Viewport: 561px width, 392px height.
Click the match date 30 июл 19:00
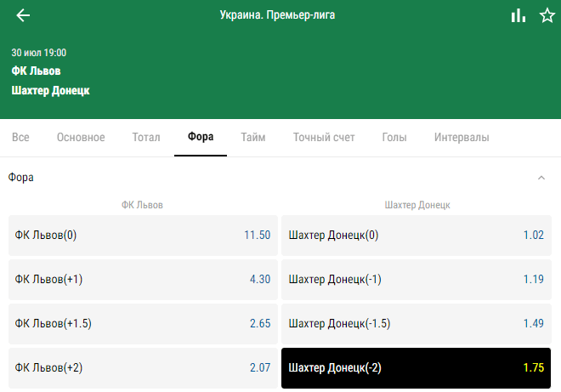point(38,53)
